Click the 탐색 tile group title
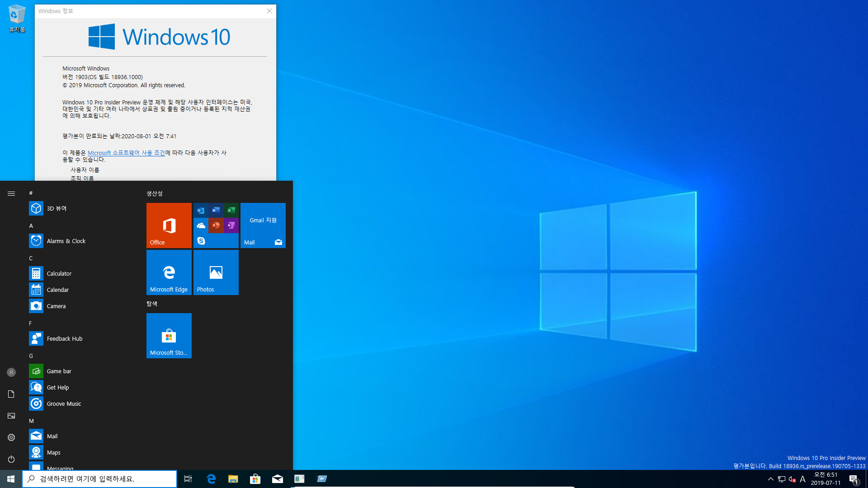 pos(151,304)
